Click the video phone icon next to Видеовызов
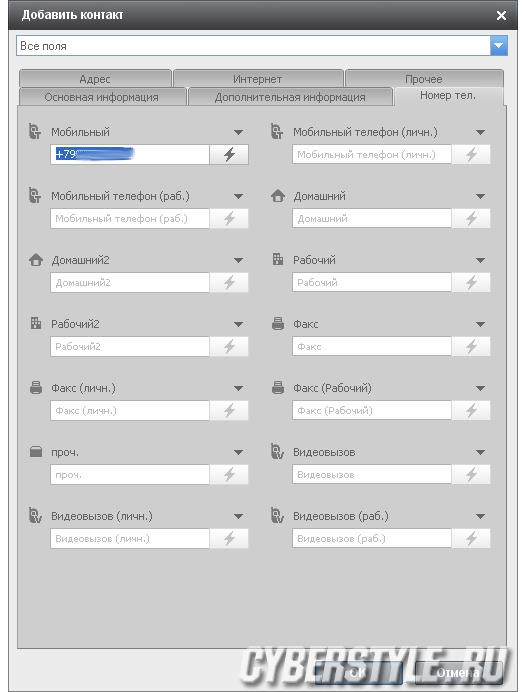The height and width of the screenshot is (692, 525). 278,451
